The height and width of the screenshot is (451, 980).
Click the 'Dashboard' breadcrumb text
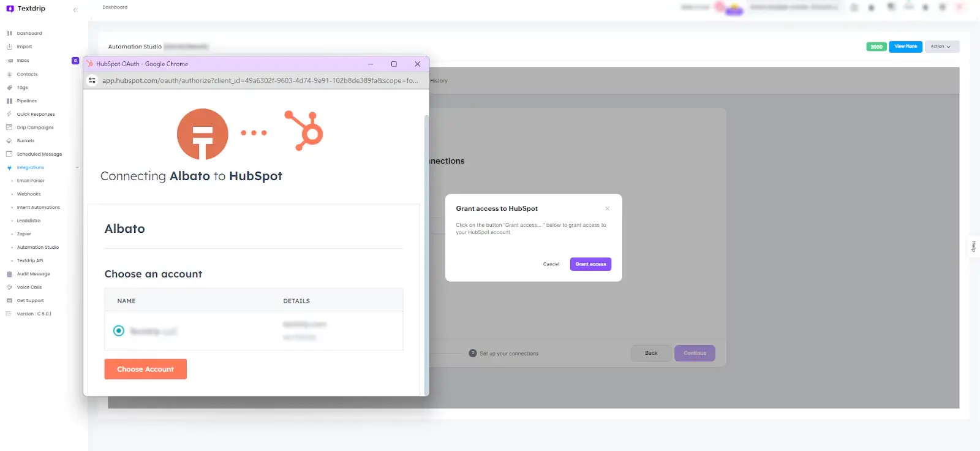click(115, 7)
